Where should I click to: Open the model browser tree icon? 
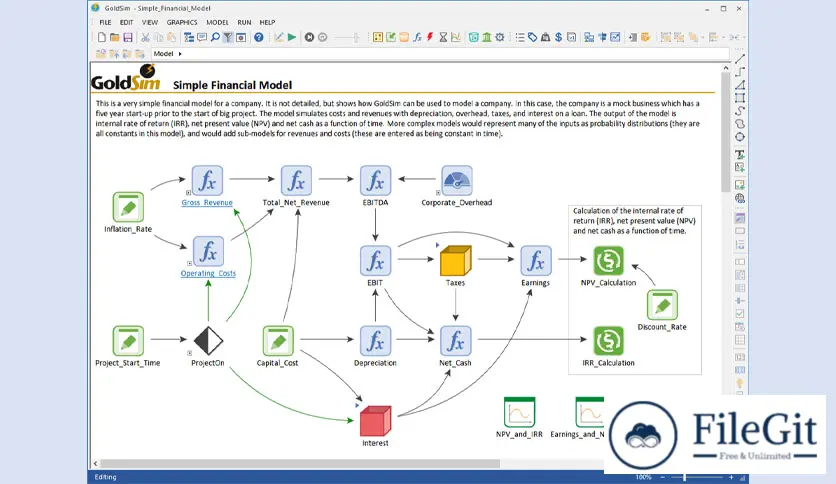[189, 37]
